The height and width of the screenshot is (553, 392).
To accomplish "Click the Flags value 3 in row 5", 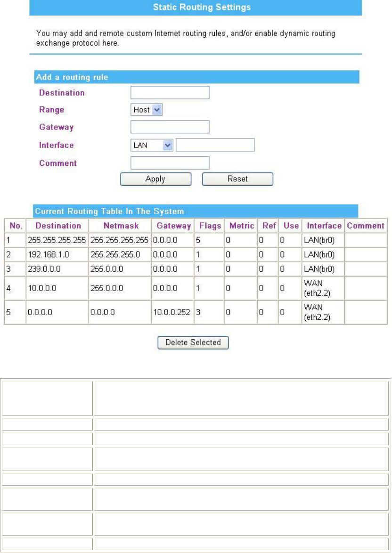I will click(x=209, y=312).
